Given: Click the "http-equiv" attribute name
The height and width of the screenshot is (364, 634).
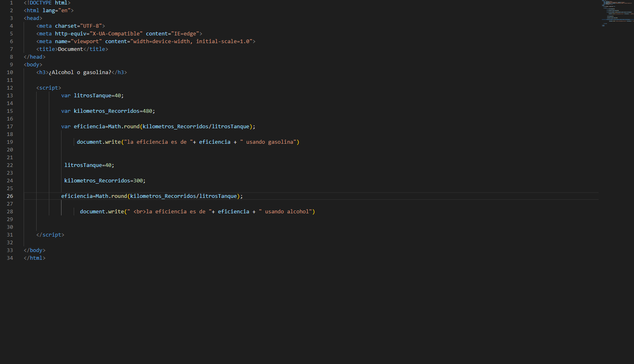Looking at the screenshot, I should click(x=70, y=34).
